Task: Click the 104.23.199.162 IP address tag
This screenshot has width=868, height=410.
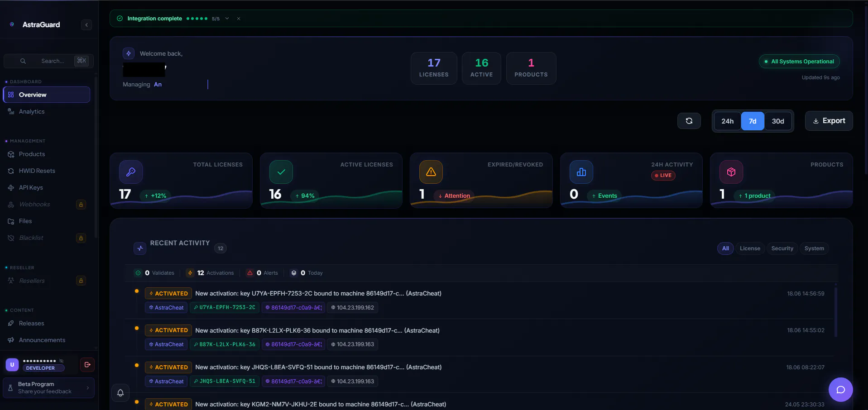Action: point(353,308)
